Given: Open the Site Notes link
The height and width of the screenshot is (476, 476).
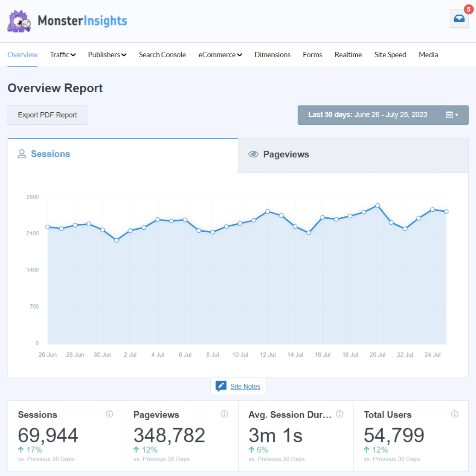Looking at the screenshot, I should click(x=245, y=386).
